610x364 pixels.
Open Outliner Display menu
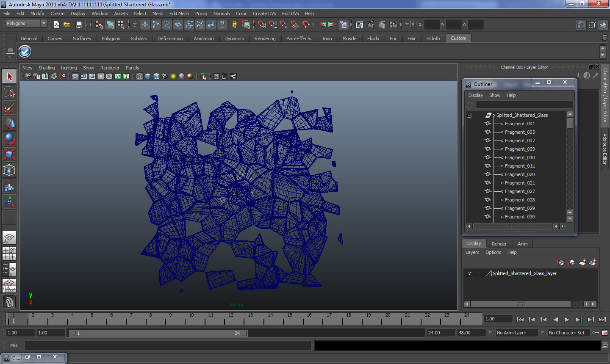(476, 95)
